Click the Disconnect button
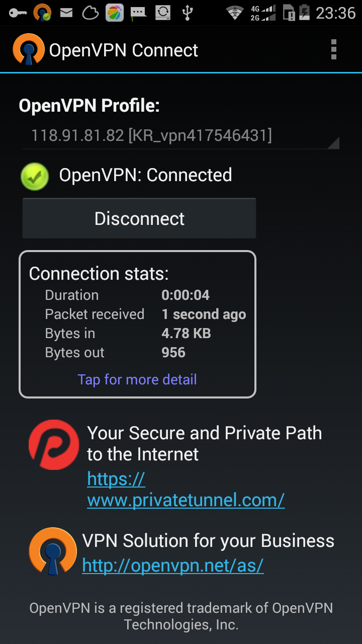 tap(139, 218)
